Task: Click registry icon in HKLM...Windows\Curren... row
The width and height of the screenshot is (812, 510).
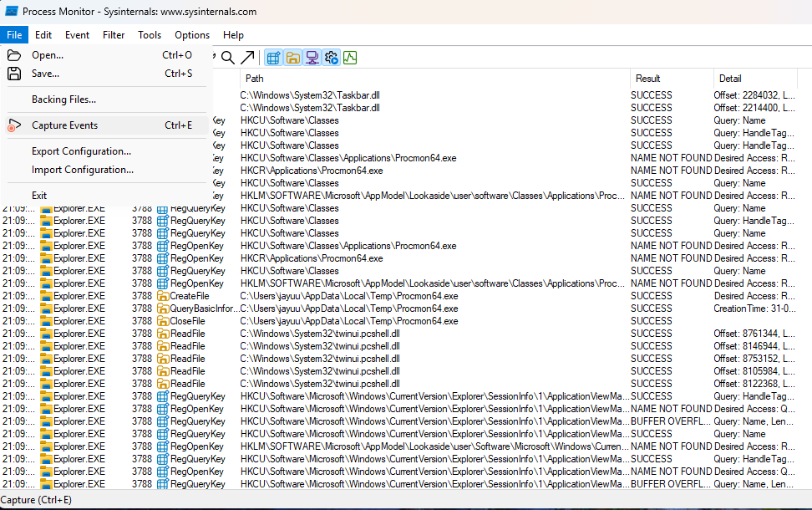Action: tap(163, 446)
